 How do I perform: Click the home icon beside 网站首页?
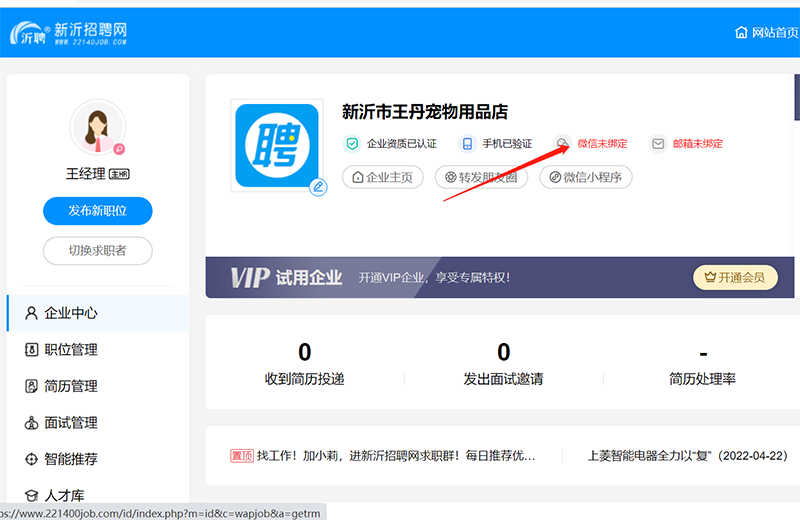741,32
